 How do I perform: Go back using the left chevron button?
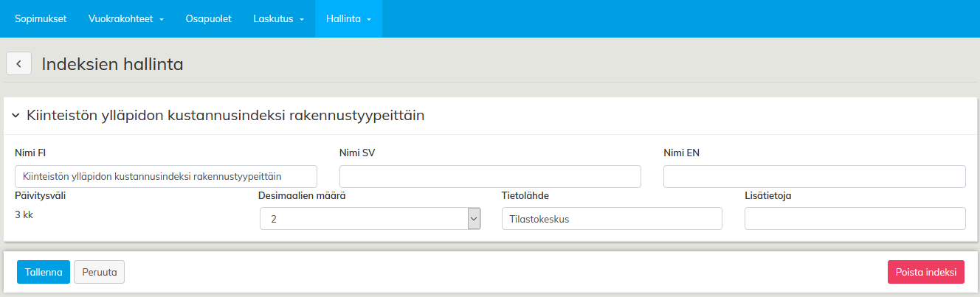tap(18, 64)
